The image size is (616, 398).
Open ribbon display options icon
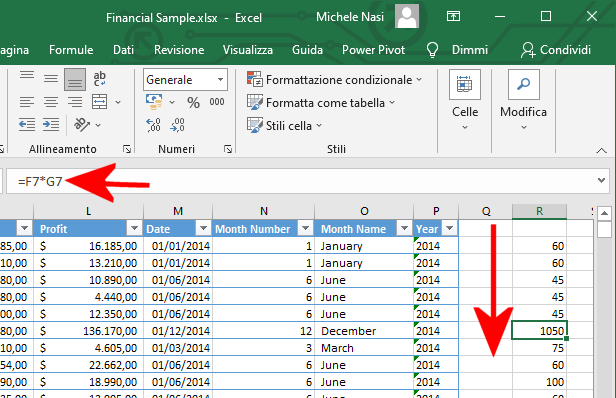(x=453, y=16)
